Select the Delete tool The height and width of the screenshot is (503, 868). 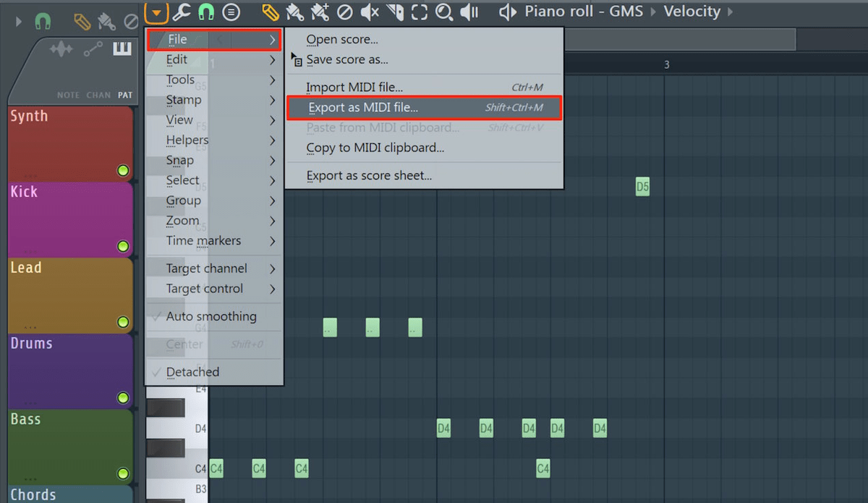[344, 11]
